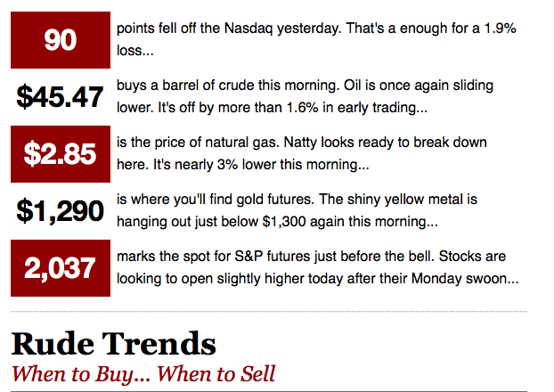Click text about hanging out below $1,300
Viewport: 554px width, 392px height.
pyautogui.click(x=277, y=222)
